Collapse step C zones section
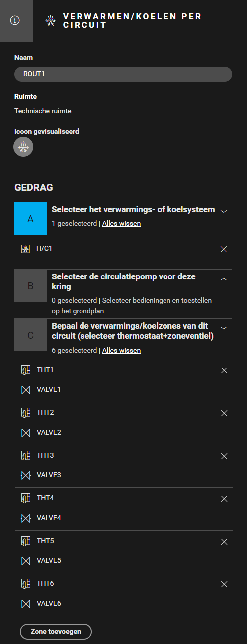The height and width of the screenshot is (644, 247). click(224, 328)
